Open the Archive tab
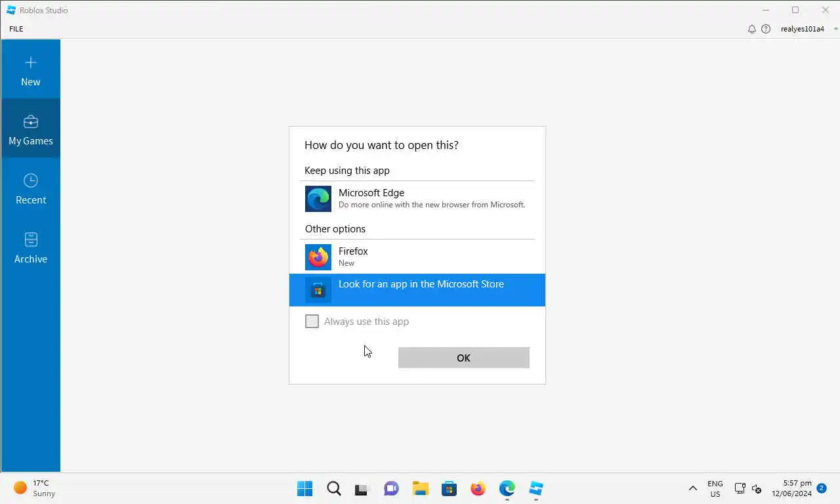 tap(31, 247)
